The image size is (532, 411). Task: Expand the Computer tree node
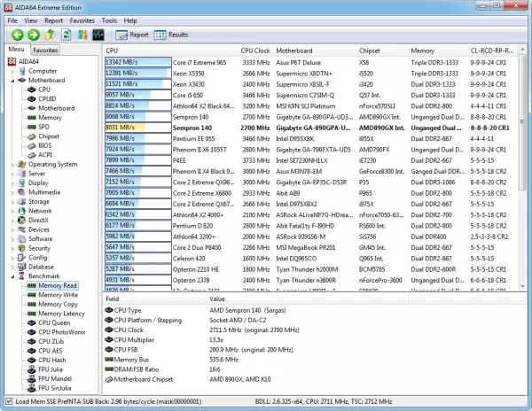(x=13, y=71)
